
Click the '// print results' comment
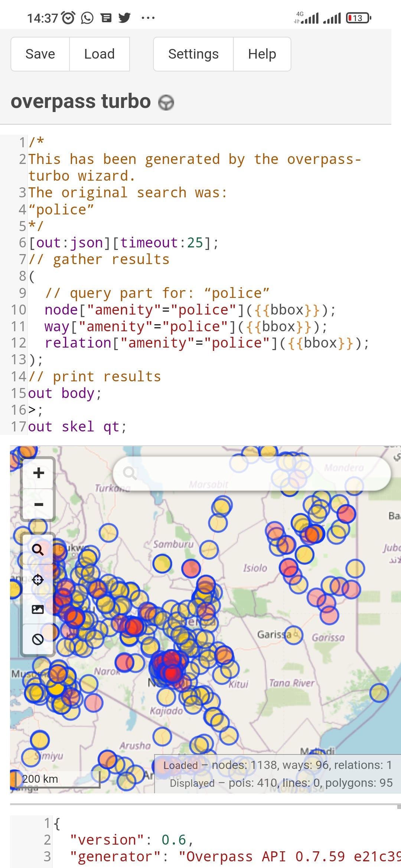(95, 377)
